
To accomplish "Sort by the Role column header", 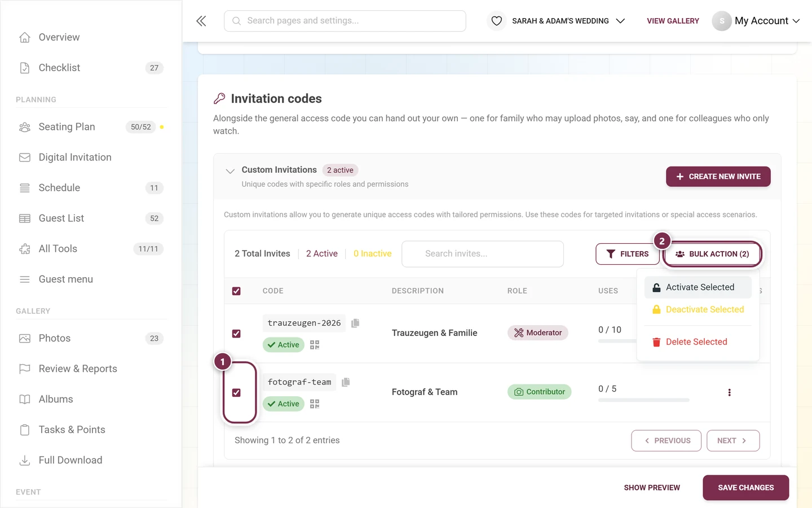I will coord(517,291).
